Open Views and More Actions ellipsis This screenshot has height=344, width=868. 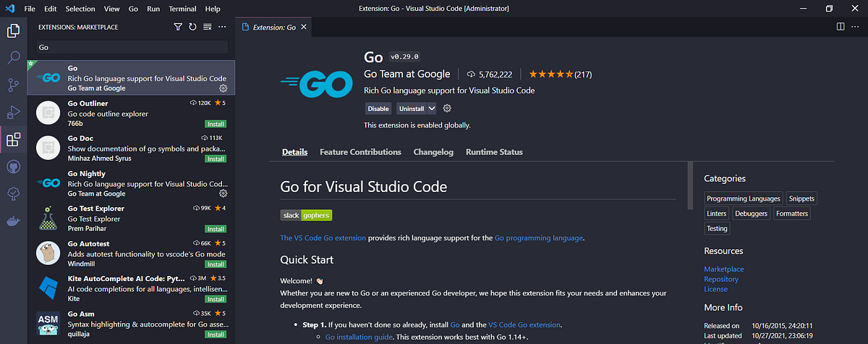(223, 27)
